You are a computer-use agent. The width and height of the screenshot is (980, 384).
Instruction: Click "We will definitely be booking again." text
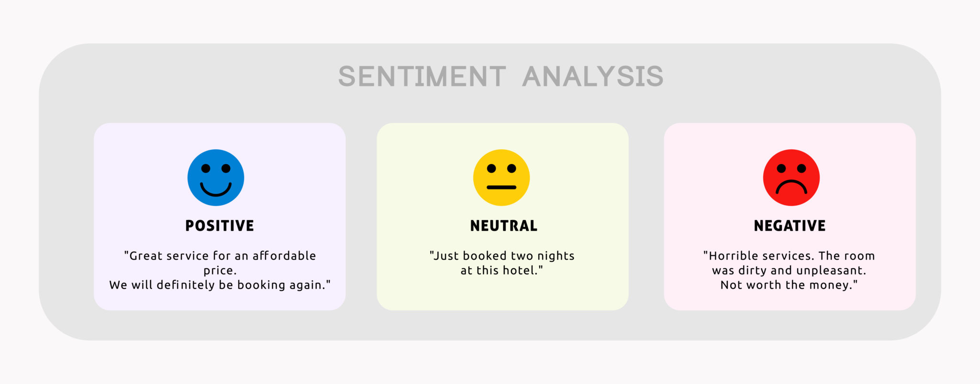pos(220,285)
